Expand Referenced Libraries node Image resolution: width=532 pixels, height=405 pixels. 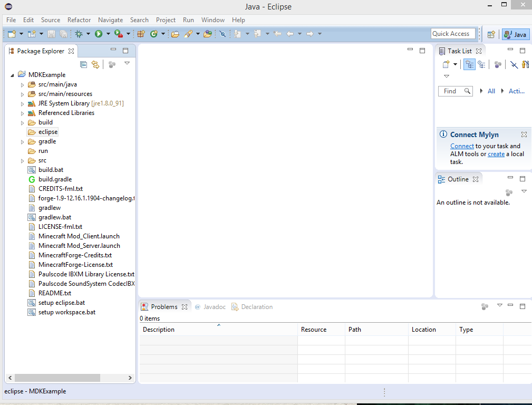[x=22, y=113]
